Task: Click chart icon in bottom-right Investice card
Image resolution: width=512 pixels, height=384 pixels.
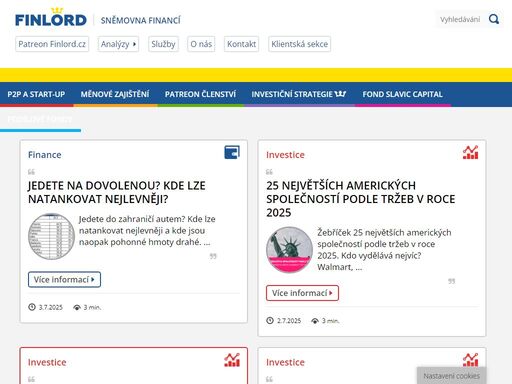Action: pos(471,360)
